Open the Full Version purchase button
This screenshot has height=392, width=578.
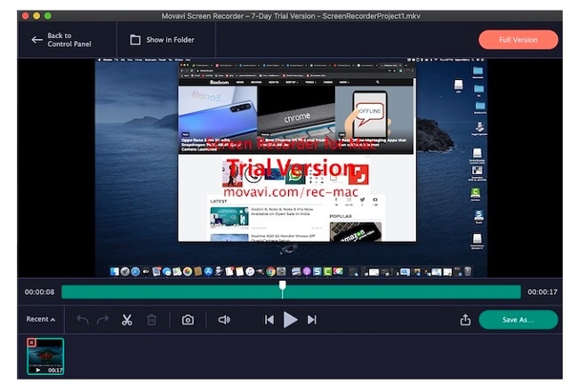(x=518, y=40)
